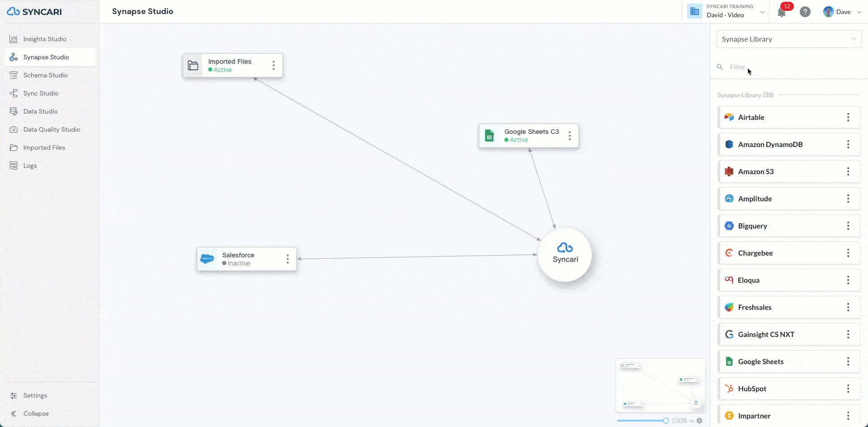Open the help question mark icon

[x=805, y=12]
